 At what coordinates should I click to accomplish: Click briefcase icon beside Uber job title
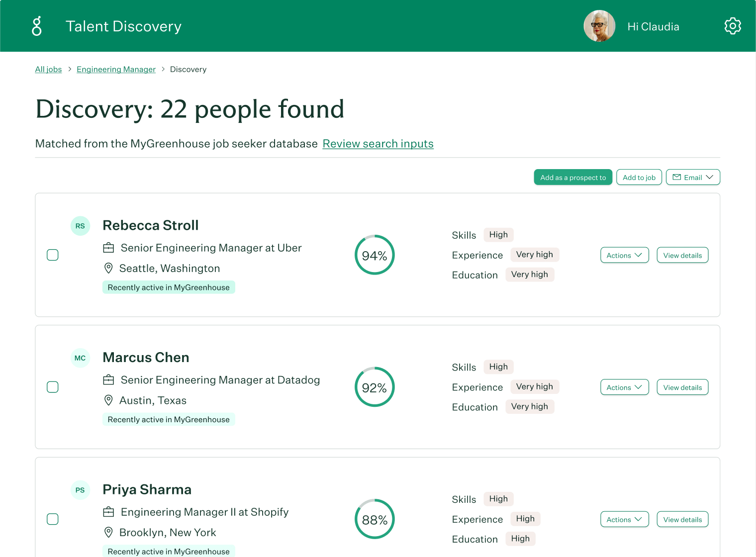pos(108,248)
